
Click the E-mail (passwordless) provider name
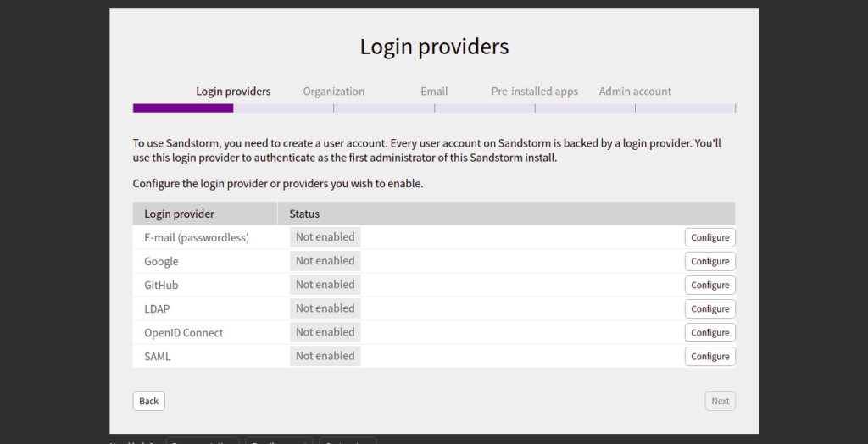pyautogui.click(x=197, y=237)
